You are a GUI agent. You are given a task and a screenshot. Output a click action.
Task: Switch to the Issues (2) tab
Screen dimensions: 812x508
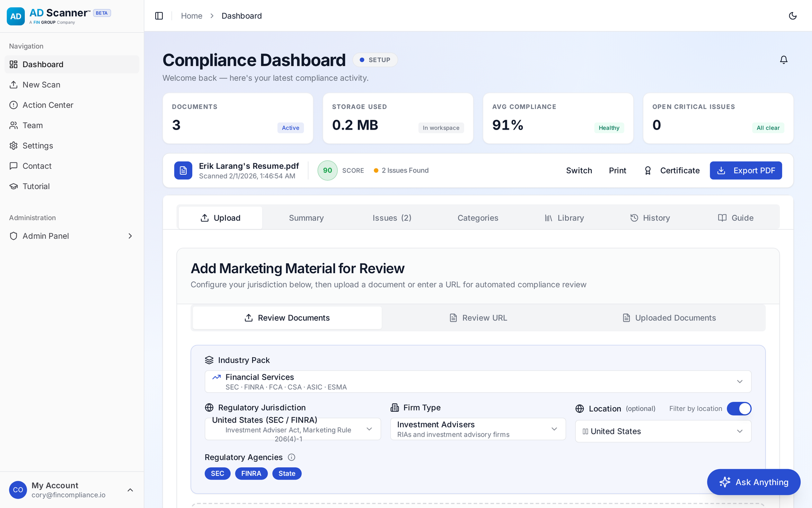pos(392,218)
